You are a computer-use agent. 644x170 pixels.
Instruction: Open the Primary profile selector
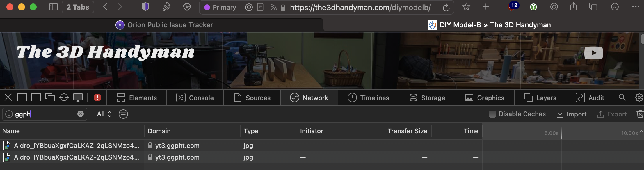[x=220, y=7]
